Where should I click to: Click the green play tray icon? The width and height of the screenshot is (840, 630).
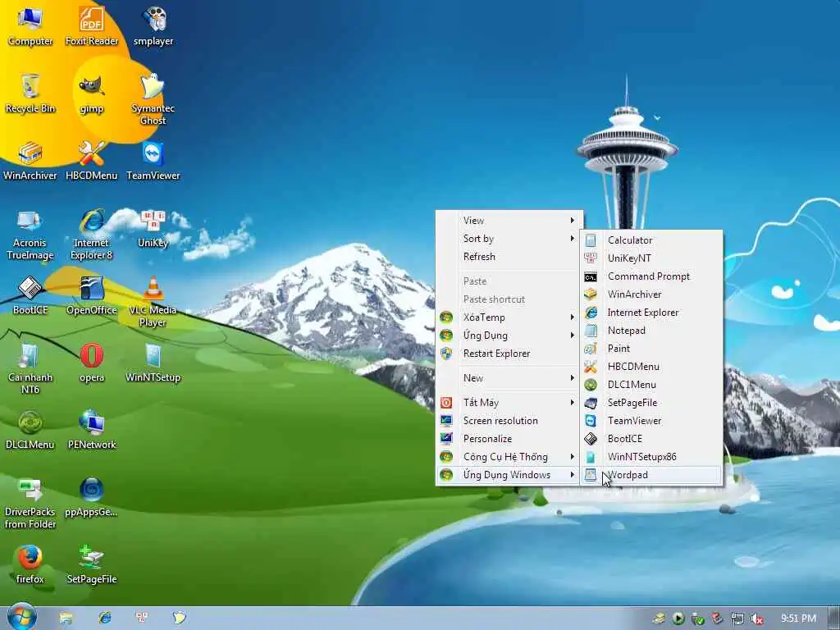tap(678, 619)
